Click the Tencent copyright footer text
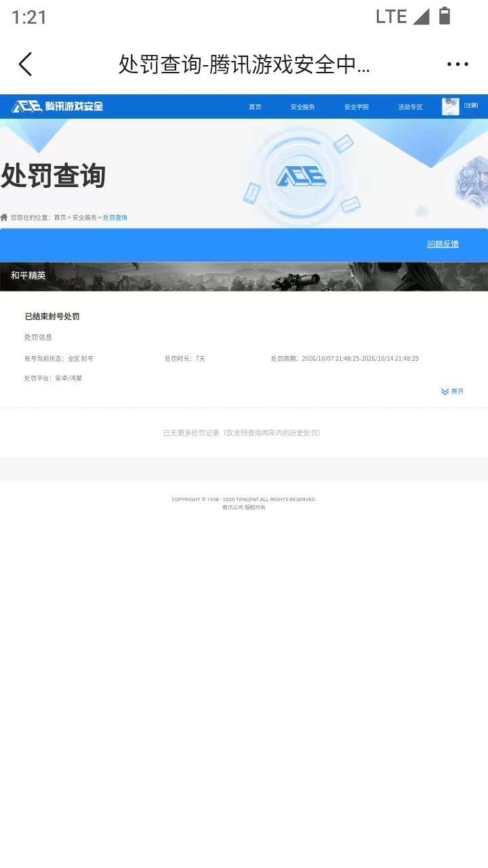This screenshot has height=868, width=488. click(x=244, y=499)
